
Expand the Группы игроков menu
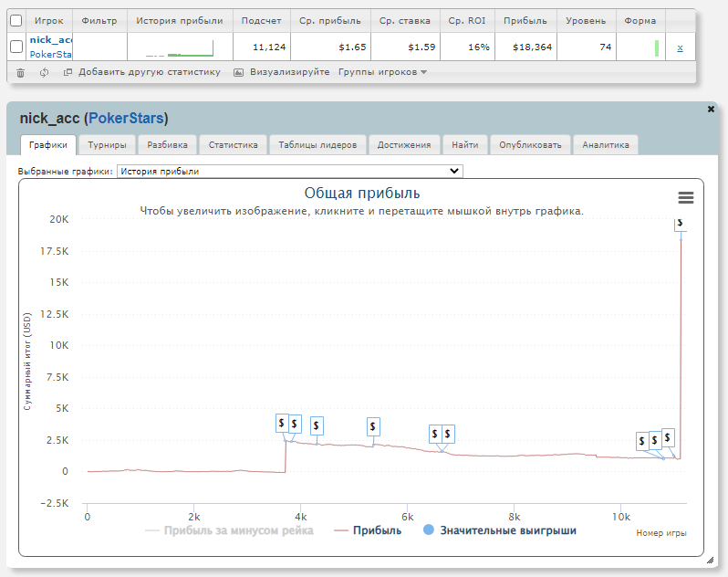382,72
